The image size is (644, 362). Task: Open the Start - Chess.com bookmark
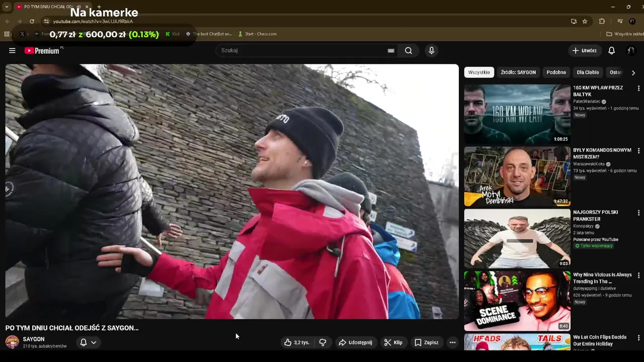coord(257,34)
